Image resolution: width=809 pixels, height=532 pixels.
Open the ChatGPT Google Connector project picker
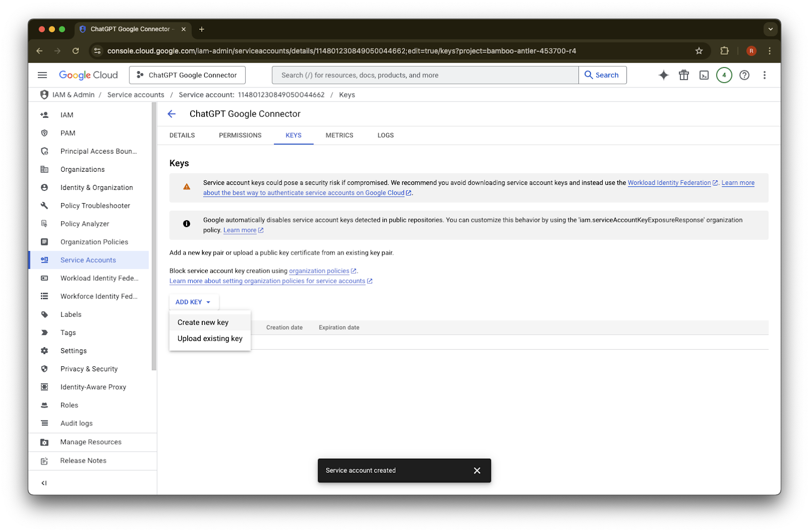point(187,75)
